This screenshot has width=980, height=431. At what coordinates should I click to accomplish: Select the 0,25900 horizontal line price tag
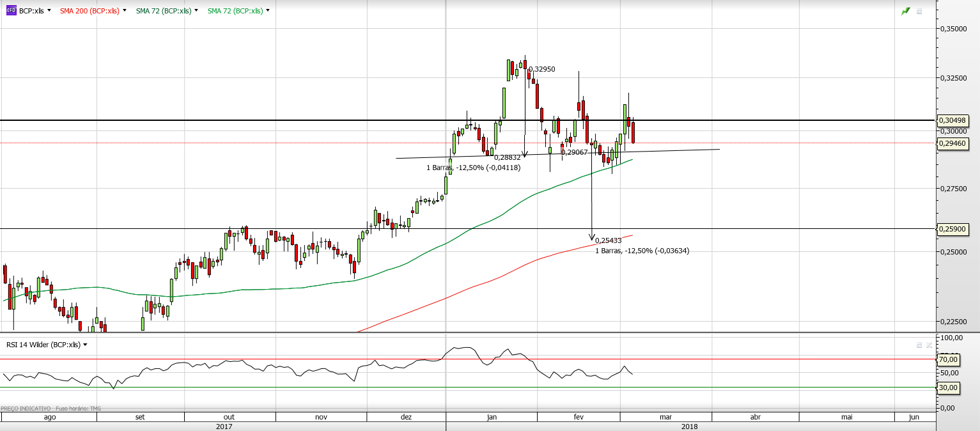[x=953, y=229]
